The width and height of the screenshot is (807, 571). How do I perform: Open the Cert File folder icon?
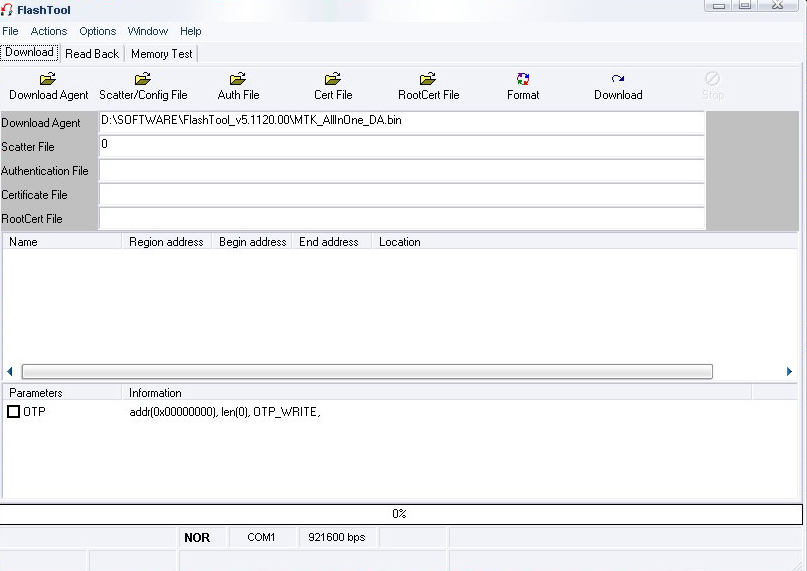332,79
